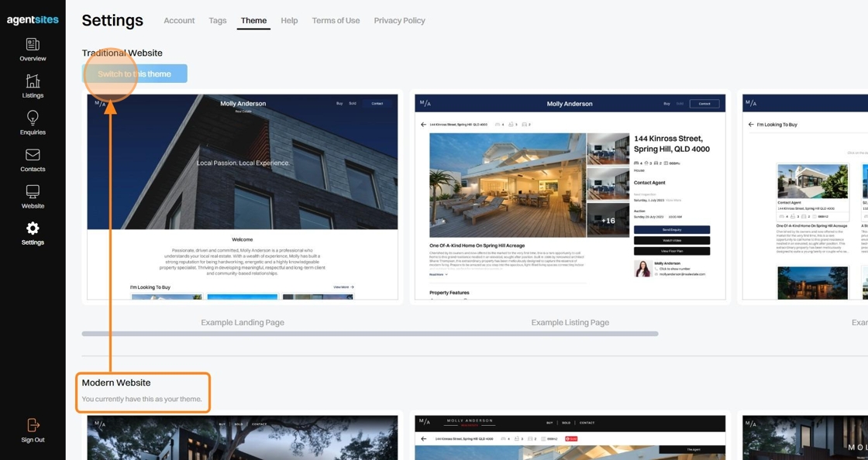
Task: Open Enquiries lightbulb icon
Action: pos(33,118)
